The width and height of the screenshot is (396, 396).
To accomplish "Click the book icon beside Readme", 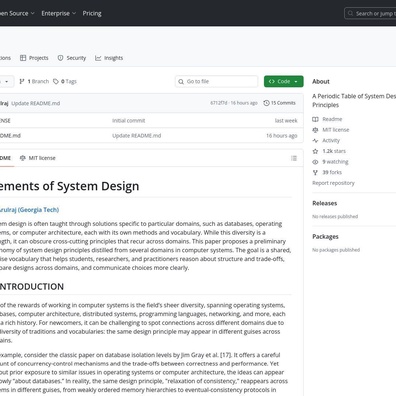I will (x=315, y=119).
